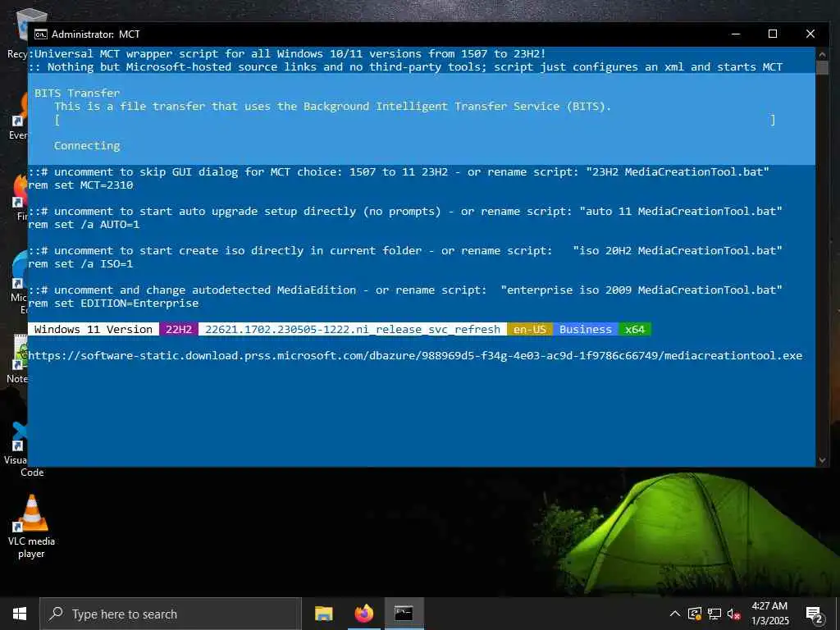Minimize the MCT console window

pyautogui.click(x=736, y=34)
